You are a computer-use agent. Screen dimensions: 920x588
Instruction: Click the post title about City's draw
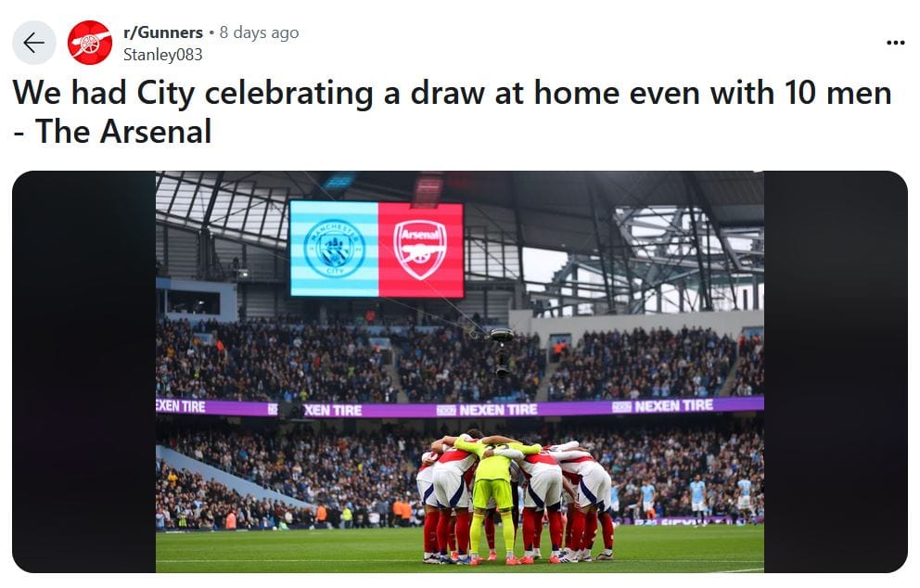tap(452, 111)
